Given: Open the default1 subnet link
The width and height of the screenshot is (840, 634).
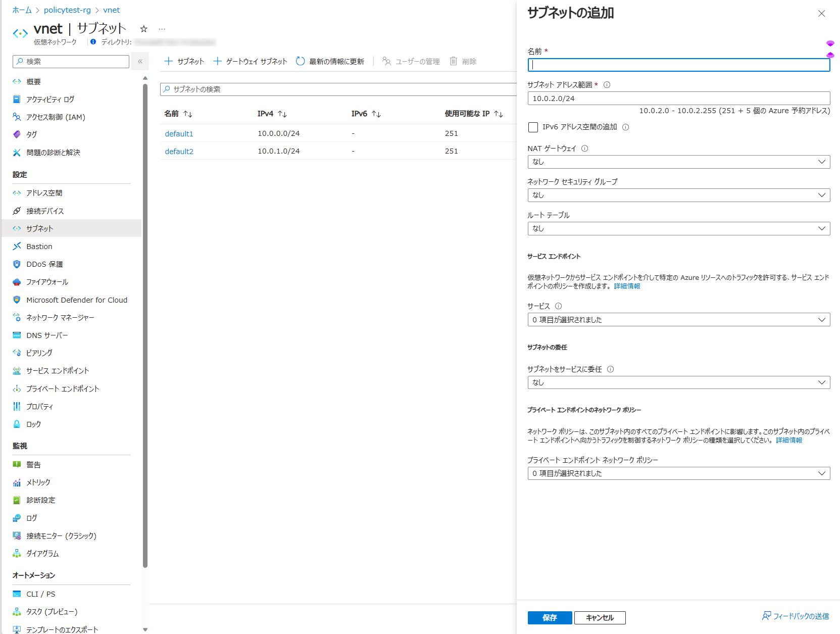Looking at the screenshot, I should (x=179, y=133).
